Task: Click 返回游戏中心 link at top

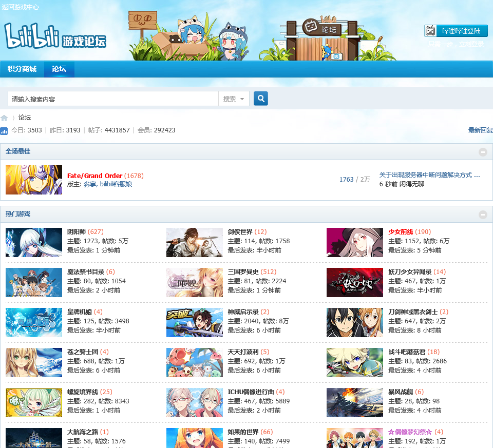Action: (21, 7)
